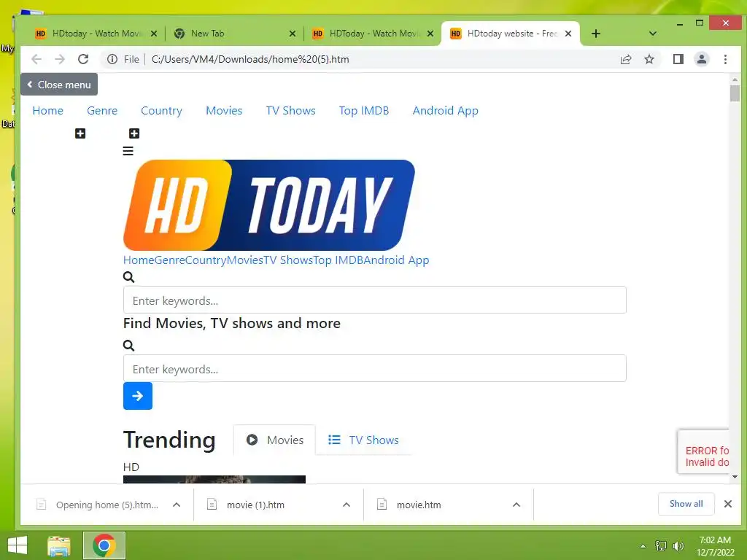The height and width of the screenshot is (560, 747).
Task: Expand Genre submenu plus icon
Action: point(80,133)
